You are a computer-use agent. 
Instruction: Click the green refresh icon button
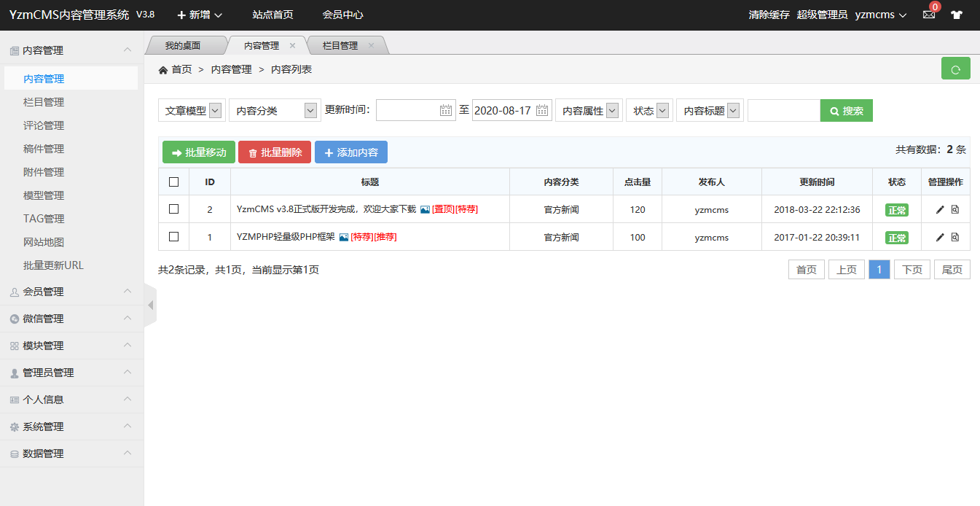(x=955, y=69)
